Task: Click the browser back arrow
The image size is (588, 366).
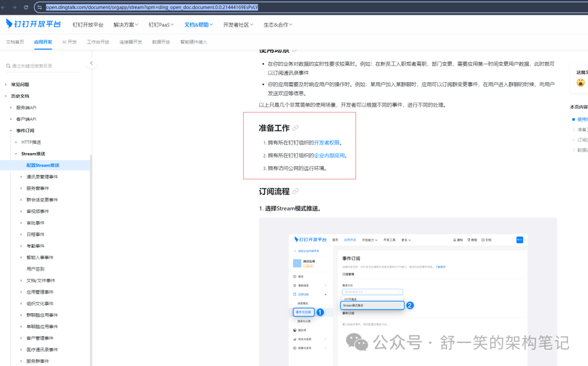Action: coord(3,7)
